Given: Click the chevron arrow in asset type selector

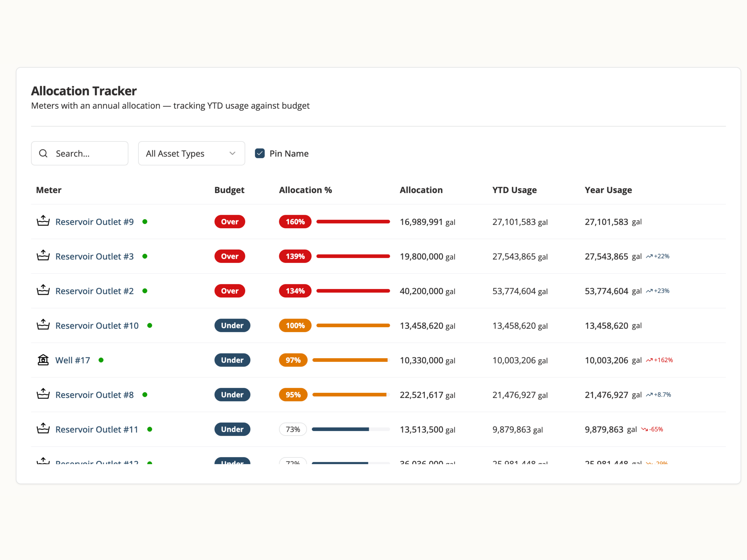Looking at the screenshot, I should (232, 154).
